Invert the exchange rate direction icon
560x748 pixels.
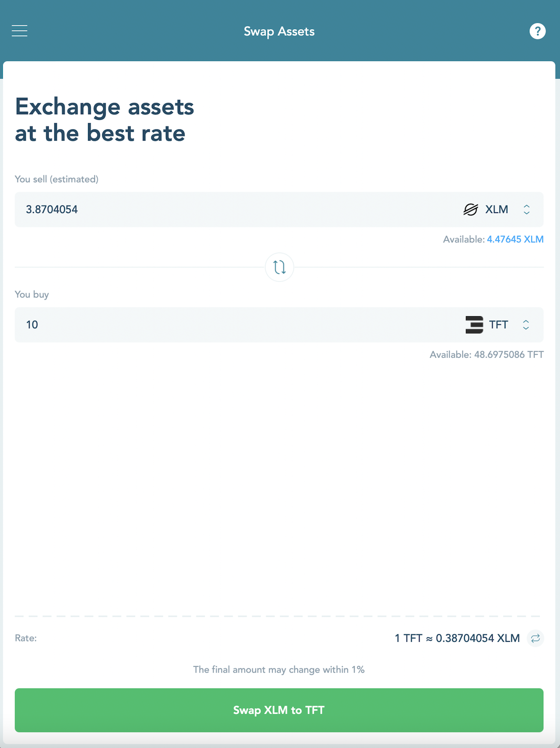(535, 638)
